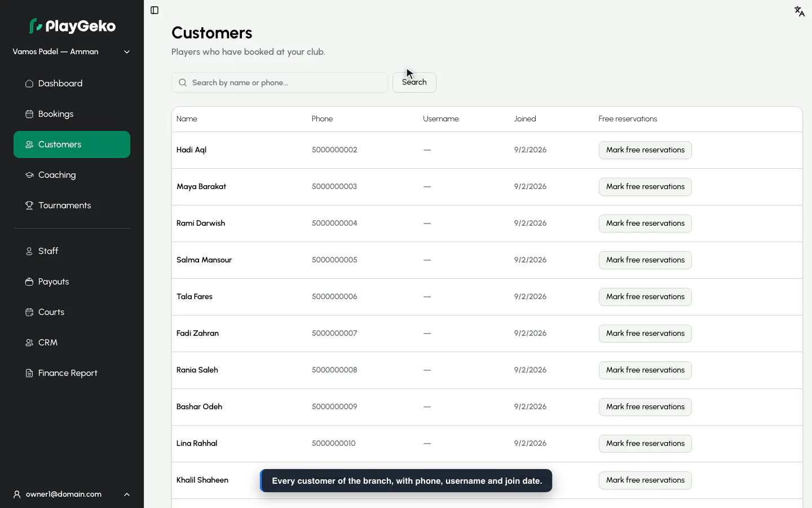Select customer name Rania Saleh

pyautogui.click(x=197, y=370)
